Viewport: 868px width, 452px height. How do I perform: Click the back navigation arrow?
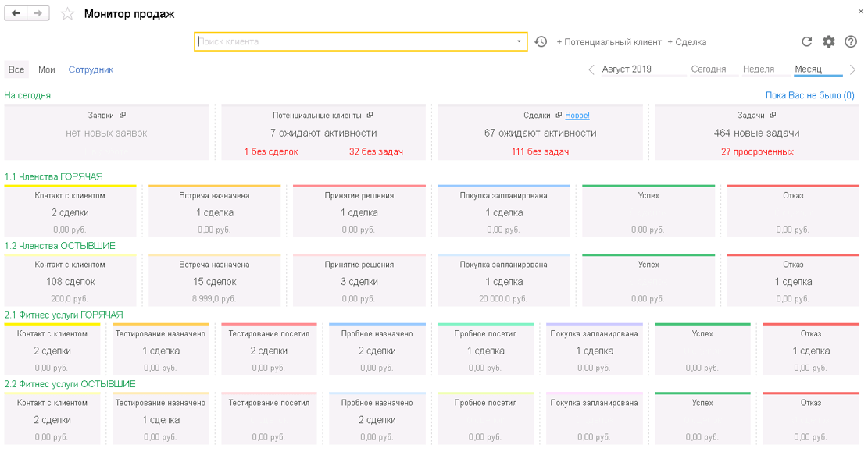click(16, 13)
